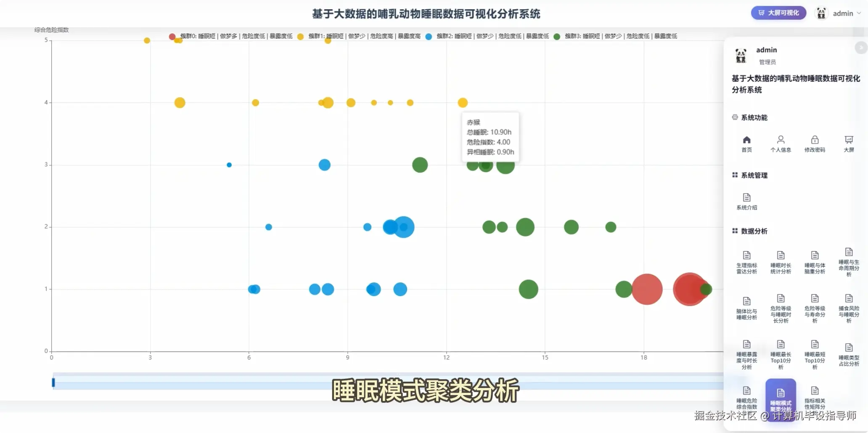Open the 大屏 big screen icon

849,143
